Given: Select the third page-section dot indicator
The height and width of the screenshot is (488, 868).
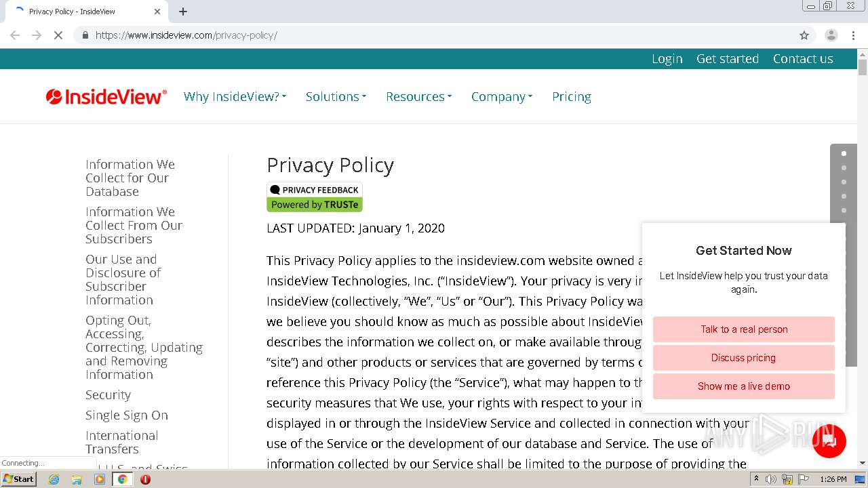Looking at the screenshot, I should click(844, 182).
